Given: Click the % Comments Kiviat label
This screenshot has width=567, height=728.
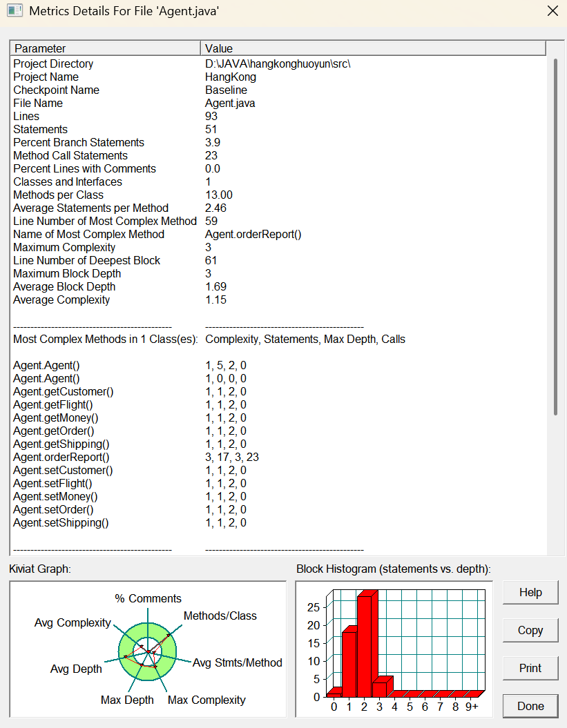Looking at the screenshot, I should [x=148, y=599].
